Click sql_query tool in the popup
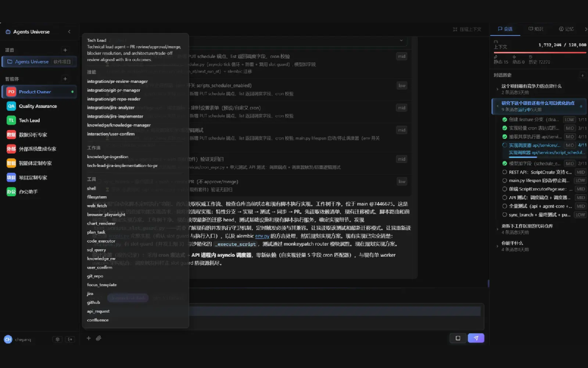The width and height of the screenshot is (588, 368). [97, 250]
